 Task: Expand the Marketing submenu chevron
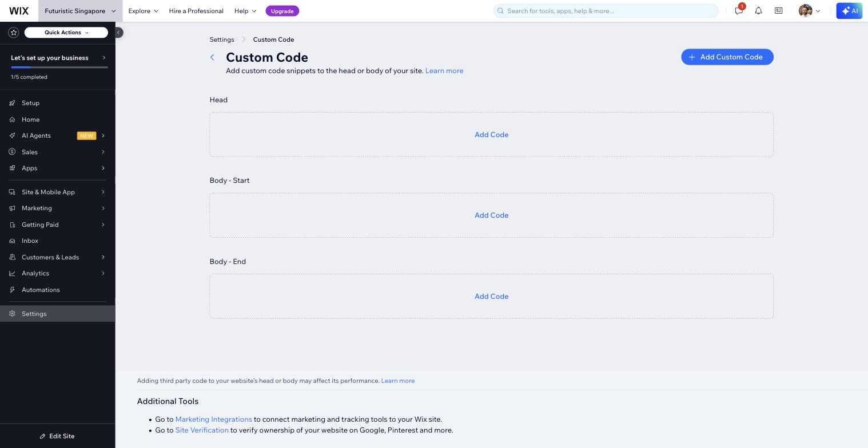point(103,208)
